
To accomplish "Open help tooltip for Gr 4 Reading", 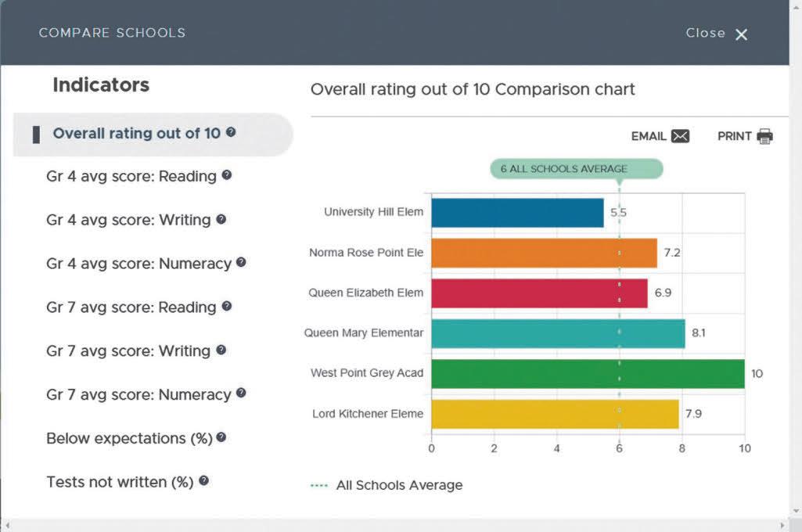I will tap(227, 175).
